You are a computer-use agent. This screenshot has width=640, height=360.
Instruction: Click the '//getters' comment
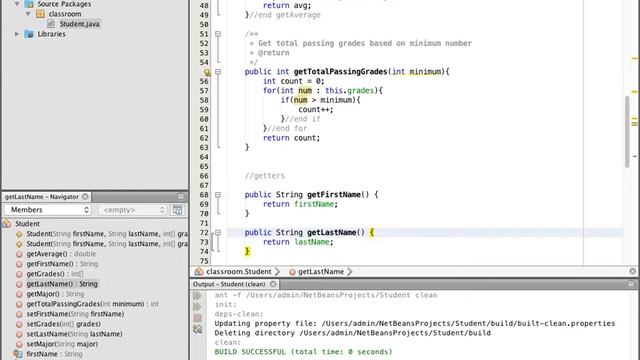point(264,176)
